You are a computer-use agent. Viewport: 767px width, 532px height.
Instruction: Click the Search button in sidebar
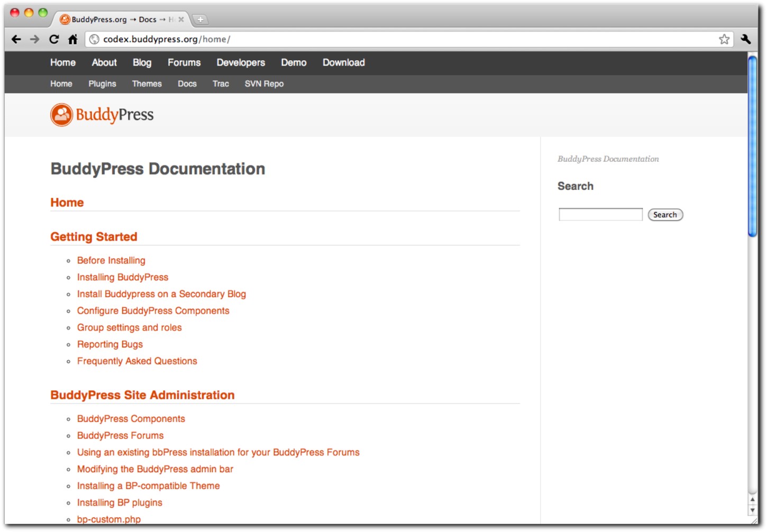pos(665,215)
